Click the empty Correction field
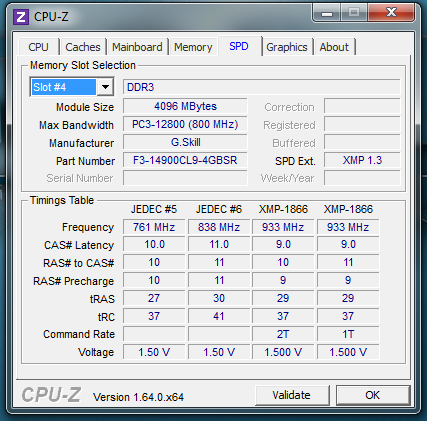This screenshot has height=421, width=427. (x=362, y=106)
